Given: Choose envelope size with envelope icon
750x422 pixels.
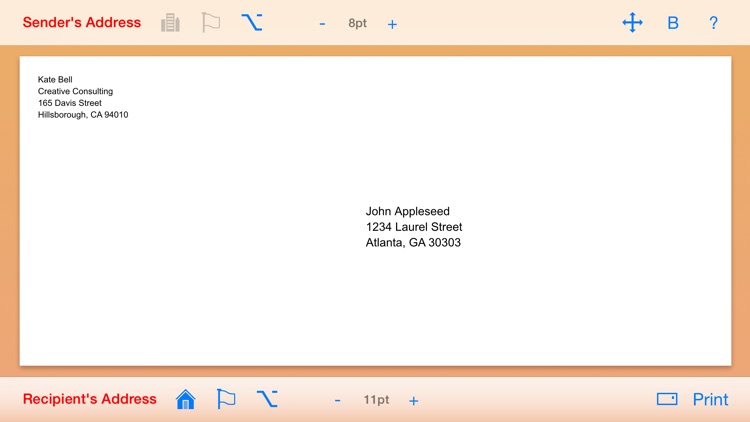Looking at the screenshot, I should [667, 399].
